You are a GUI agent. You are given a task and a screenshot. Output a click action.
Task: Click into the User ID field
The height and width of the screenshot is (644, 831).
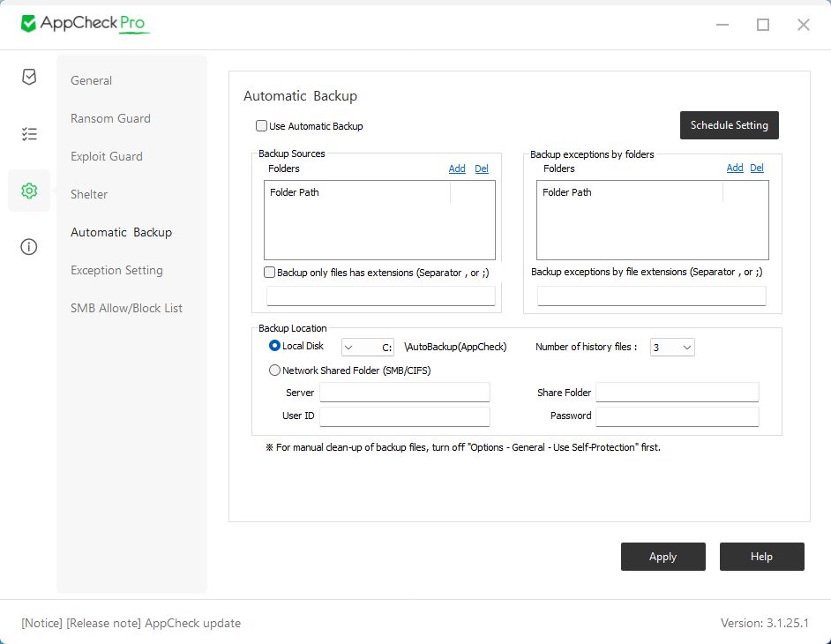click(x=404, y=416)
